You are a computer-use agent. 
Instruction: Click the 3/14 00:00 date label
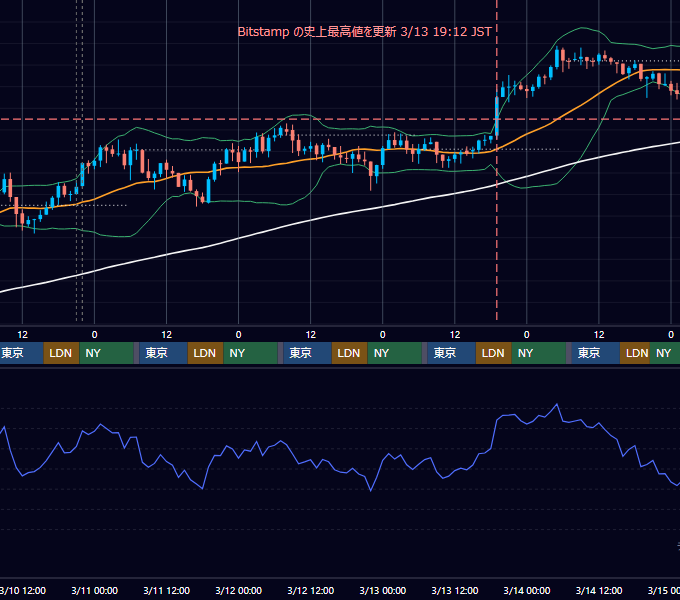click(x=526, y=590)
